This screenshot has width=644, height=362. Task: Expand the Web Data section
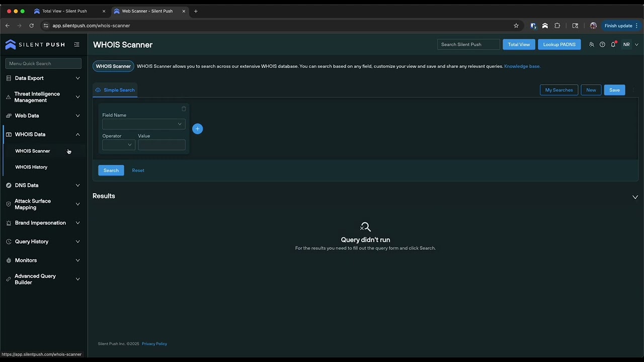[x=44, y=116]
